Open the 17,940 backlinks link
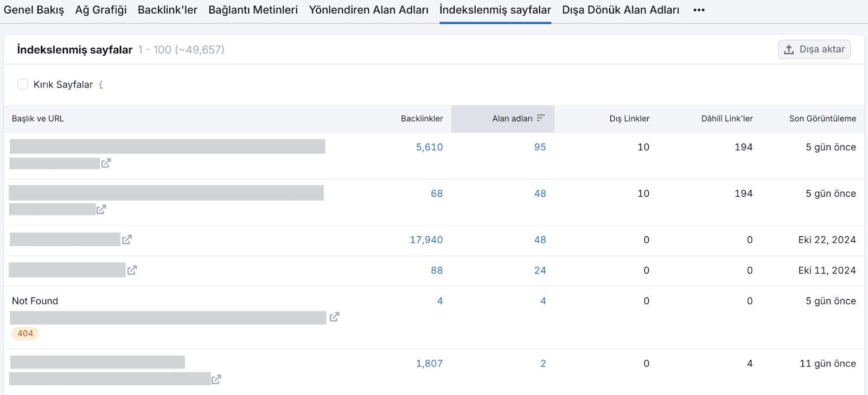This screenshot has width=868, height=395. [x=426, y=240]
